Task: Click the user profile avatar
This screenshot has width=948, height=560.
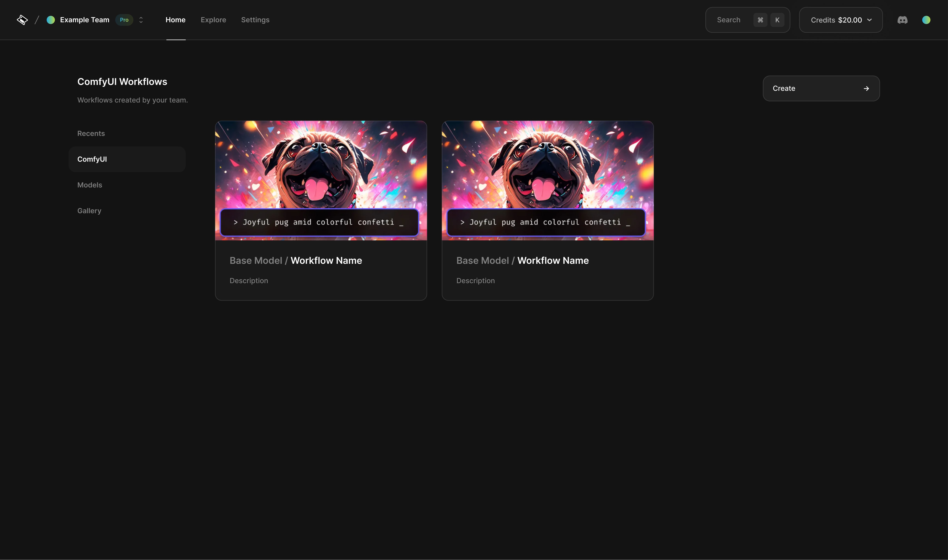Action: [x=926, y=20]
